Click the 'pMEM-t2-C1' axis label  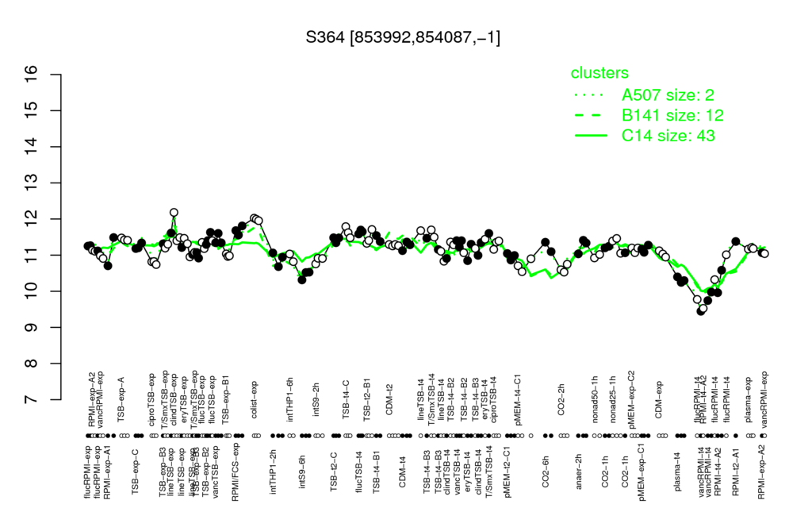point(507,471)
